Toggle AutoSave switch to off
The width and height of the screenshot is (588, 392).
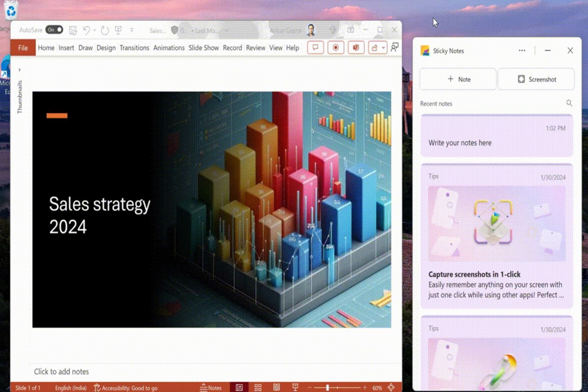pos(54,30)
